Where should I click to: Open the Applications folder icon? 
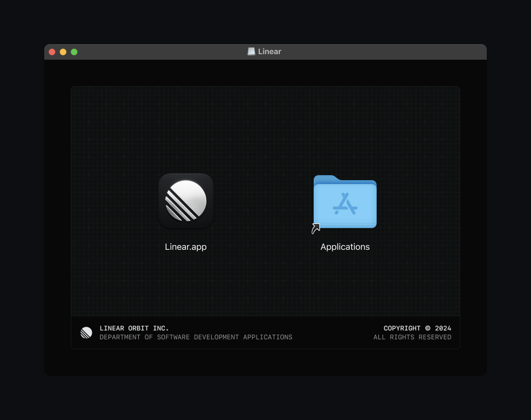pyautogui.click(x=345, y=202)
